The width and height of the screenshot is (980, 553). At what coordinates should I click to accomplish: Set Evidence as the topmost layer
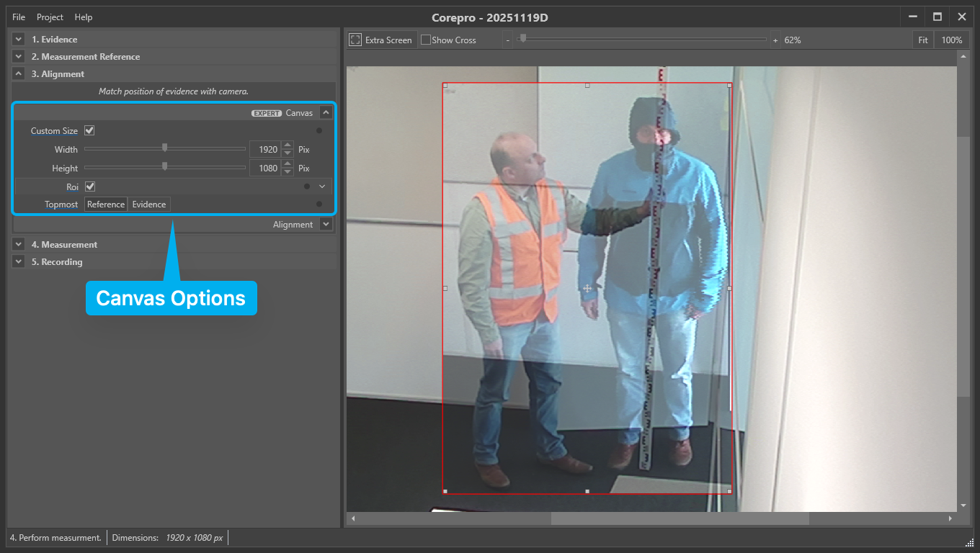pos(148,204)
